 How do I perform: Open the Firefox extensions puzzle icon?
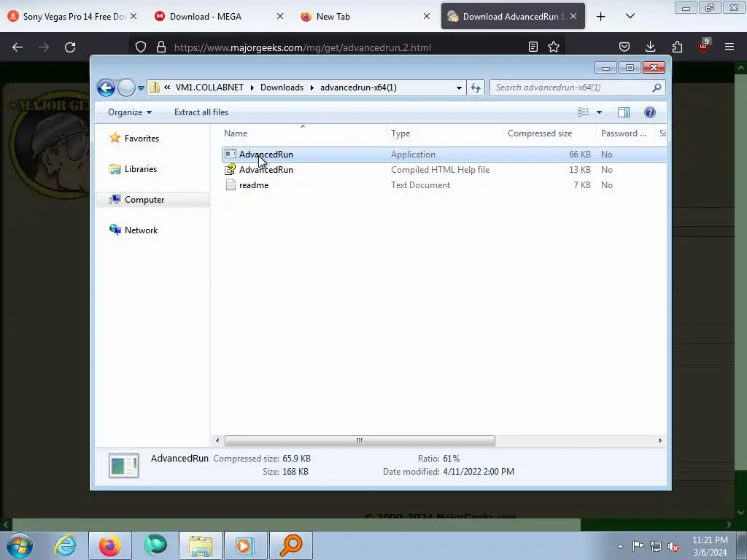point(677,47)
